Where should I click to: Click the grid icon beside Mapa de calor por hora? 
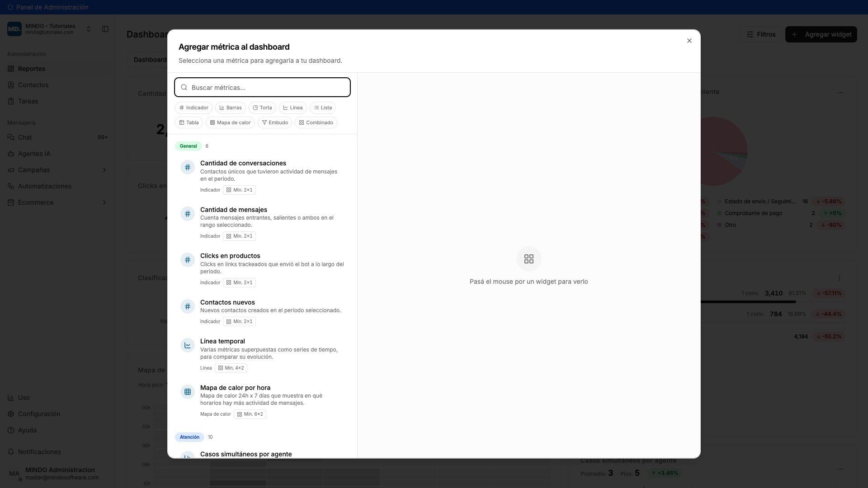coord(188,392)
